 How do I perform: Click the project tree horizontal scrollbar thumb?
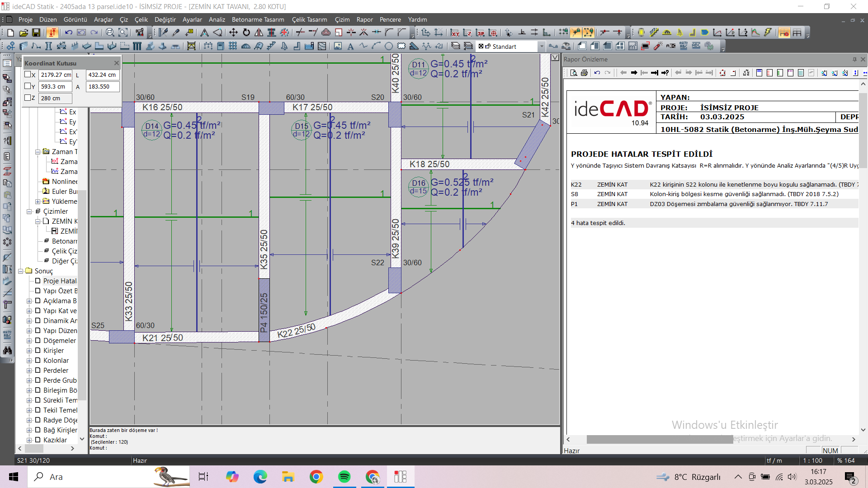tap(34, 449)
